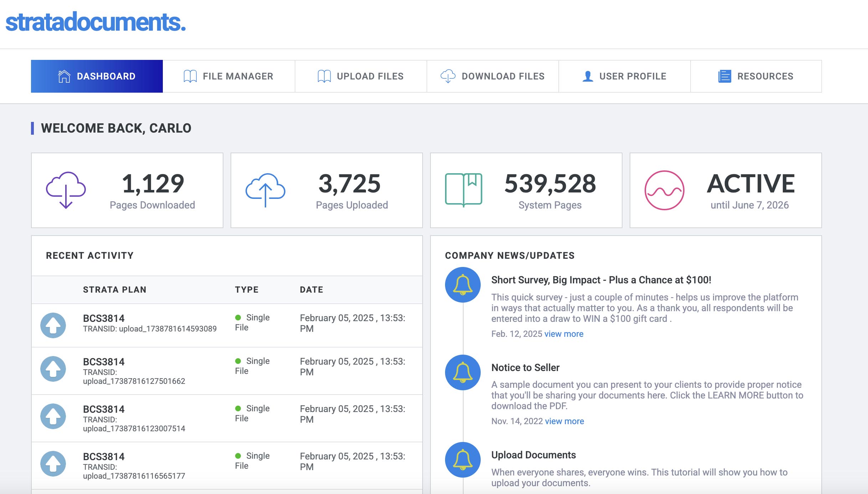Screen dimensions: 868x494
Task: Click the Pages Uploaded cloud icon
Action: [x=265, y=190]
